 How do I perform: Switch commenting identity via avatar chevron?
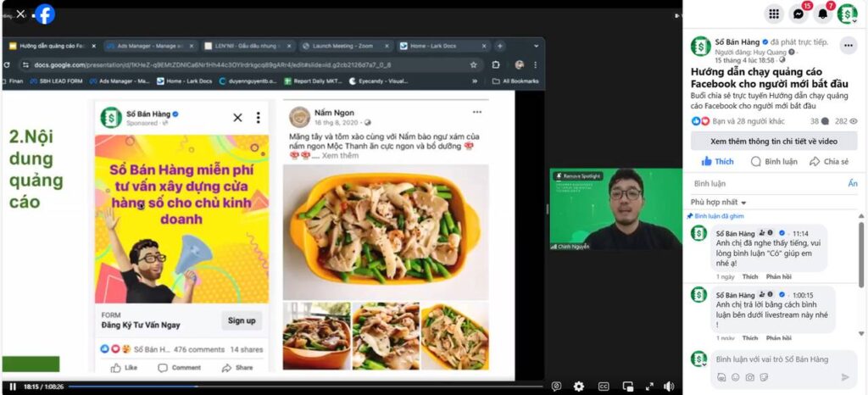(698, 359)
